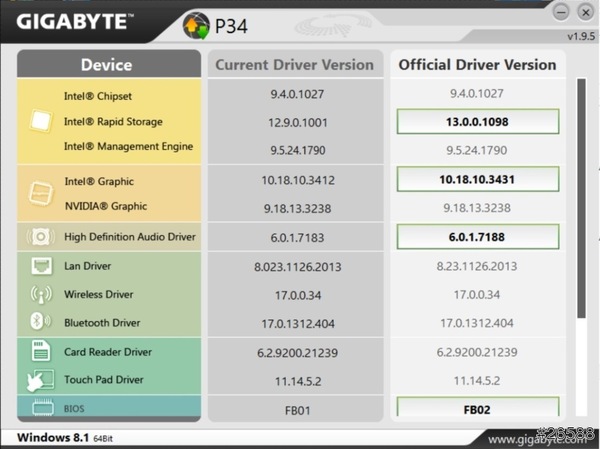
Task: Open the www.gigabyte.com website link
Action: click(x=530, y=439)
